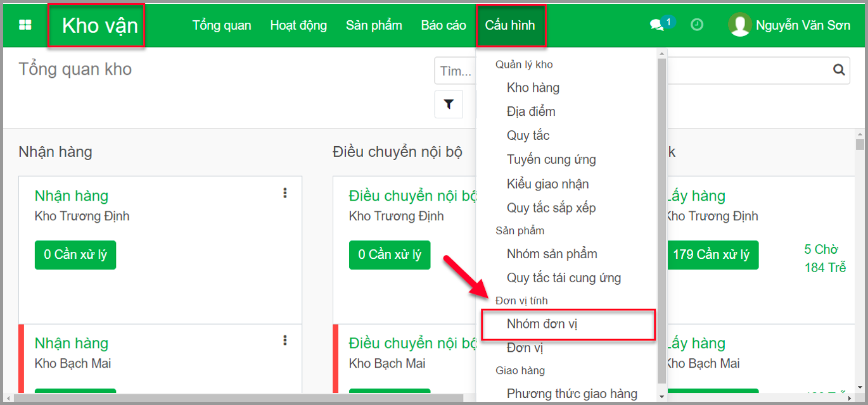Open the 184 Trễ link
The image size is (868, 405).
[x=825, y=268]
